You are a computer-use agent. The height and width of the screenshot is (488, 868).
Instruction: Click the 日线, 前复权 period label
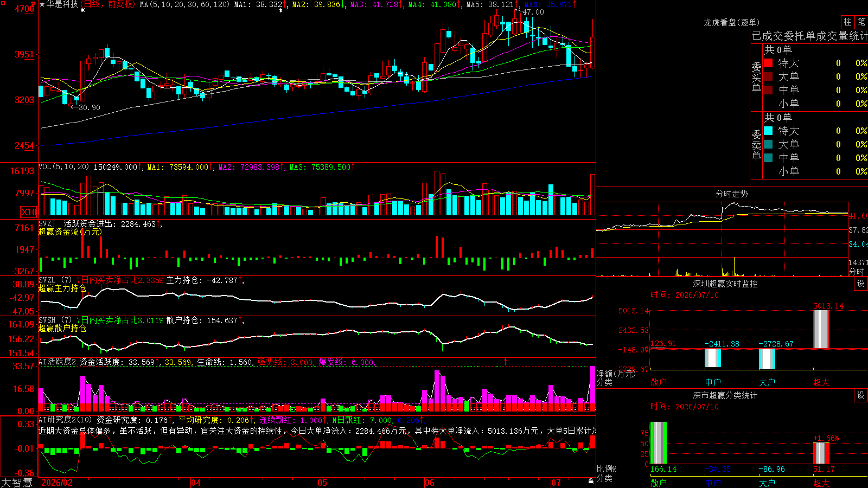[x=109, y=4]
